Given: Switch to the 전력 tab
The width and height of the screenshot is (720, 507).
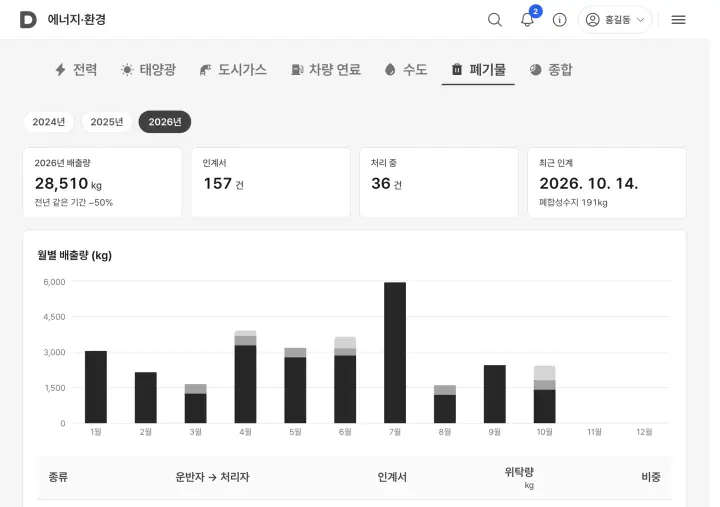Looking at the screenshot, I should (x=76, y=70).
